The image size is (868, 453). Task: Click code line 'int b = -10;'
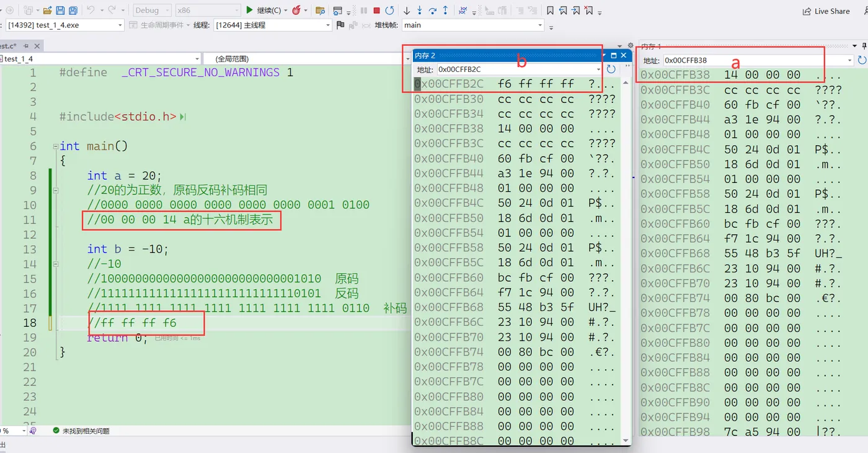128,249
